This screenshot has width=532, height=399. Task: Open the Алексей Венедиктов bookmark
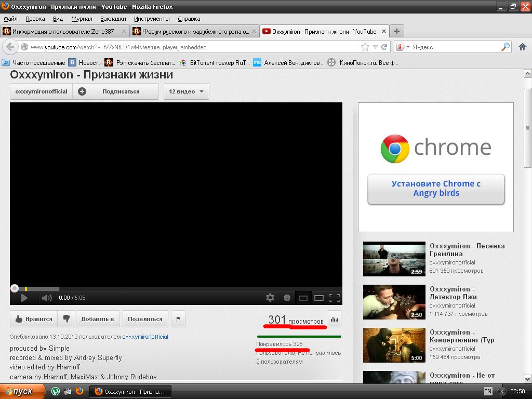coord(289,62)
